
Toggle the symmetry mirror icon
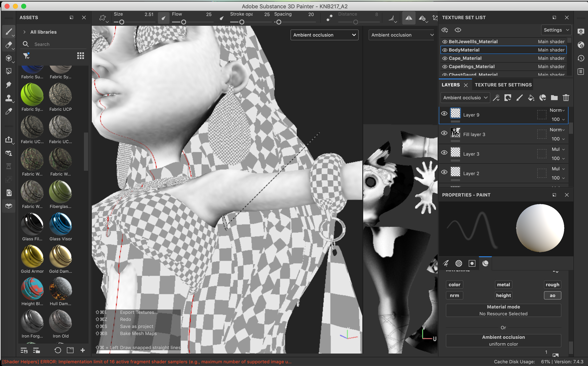409,18
